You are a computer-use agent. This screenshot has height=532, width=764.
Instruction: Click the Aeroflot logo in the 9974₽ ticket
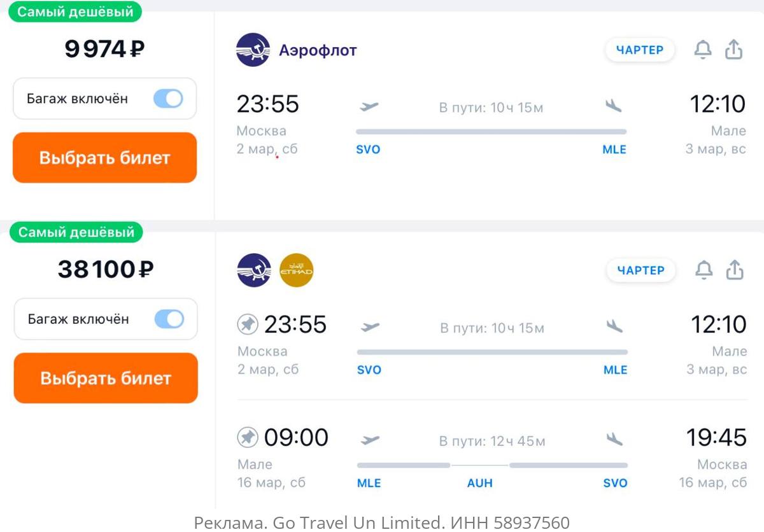pos(253,50)
